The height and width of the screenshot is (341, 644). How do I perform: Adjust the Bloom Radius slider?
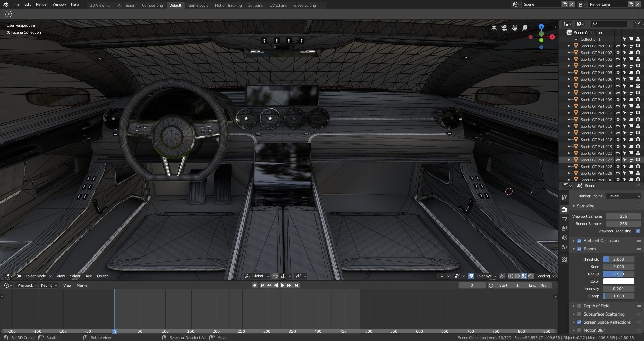pyautogui.click(x=619, y=274)
